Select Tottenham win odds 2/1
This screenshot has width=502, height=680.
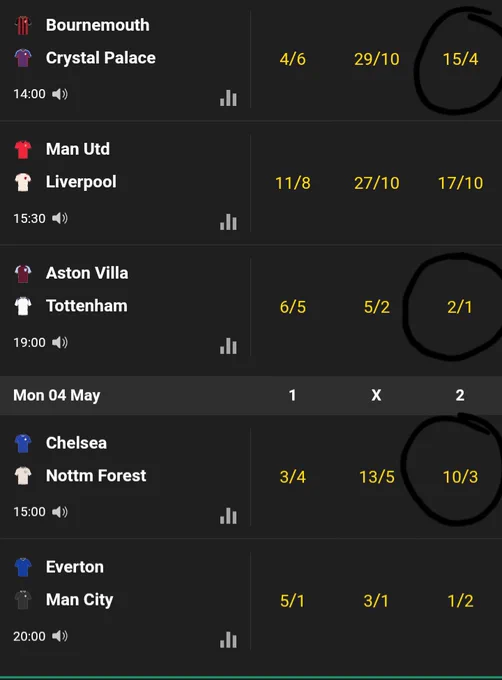click(x=460, y=307)
